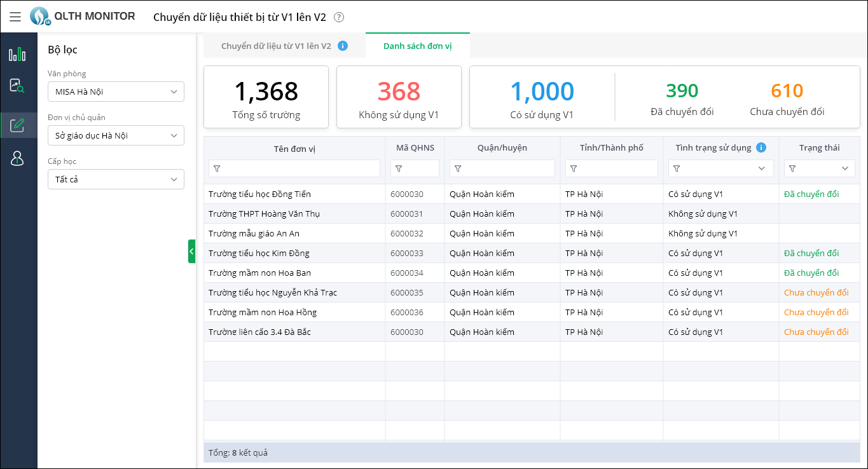868x469 pixels.
Task: Click info icon on Chuyển dữ liệu tab
Action: tap(343, 46)
